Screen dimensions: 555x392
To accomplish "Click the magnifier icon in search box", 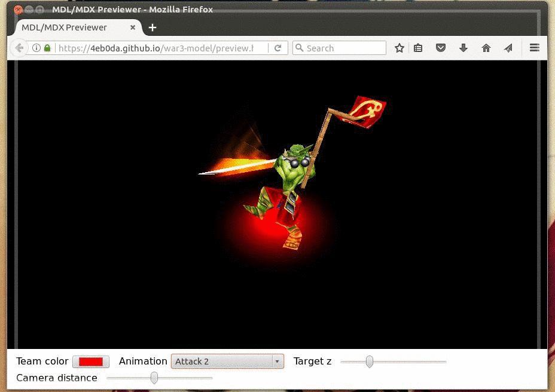I will click(x=299, y=47).
